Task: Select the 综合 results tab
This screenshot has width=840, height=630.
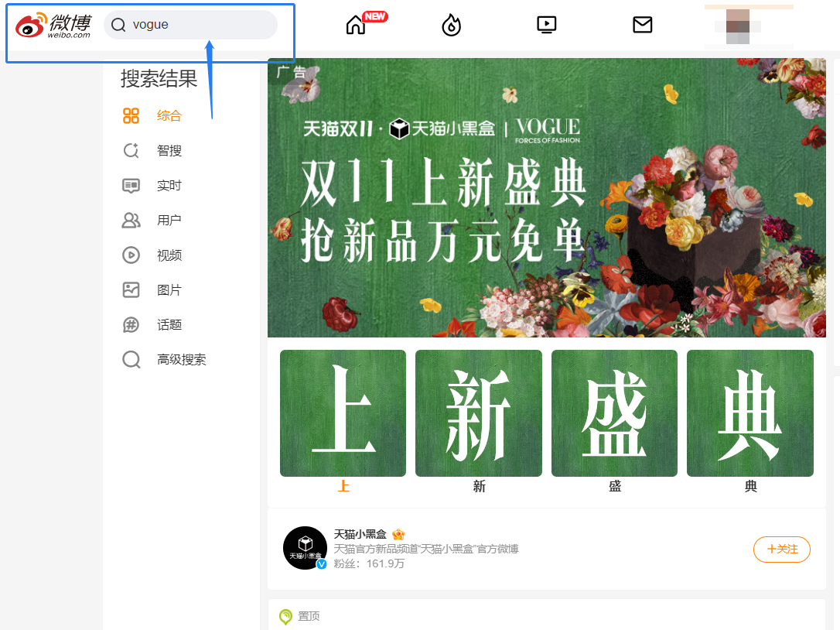Action: [x=169, y=116]
